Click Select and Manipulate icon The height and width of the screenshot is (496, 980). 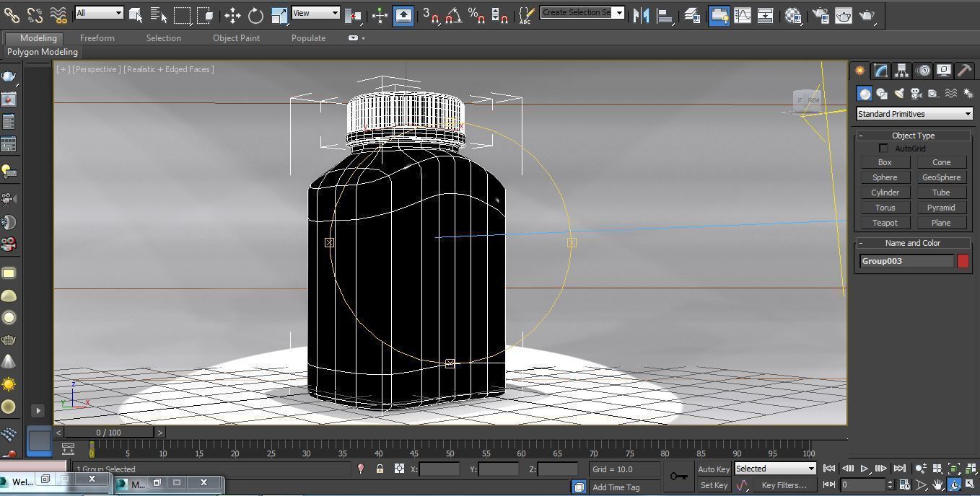tap(380, 14)
